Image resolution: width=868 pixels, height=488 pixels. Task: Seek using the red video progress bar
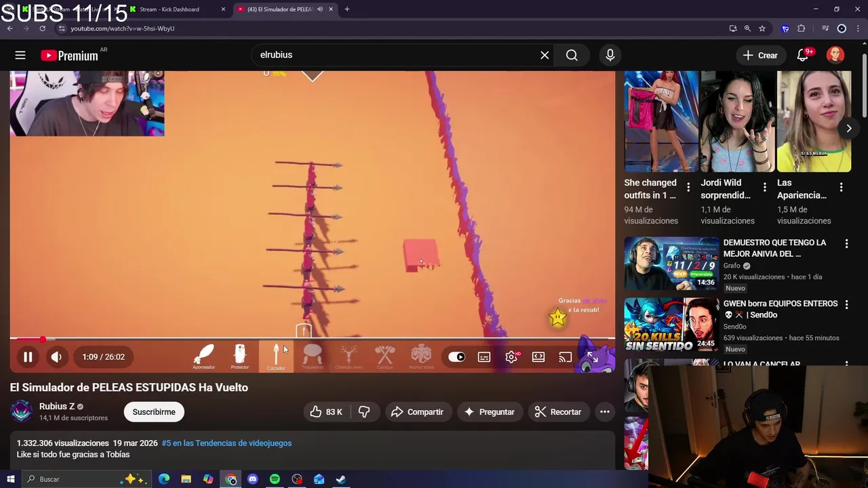(313, 338)
